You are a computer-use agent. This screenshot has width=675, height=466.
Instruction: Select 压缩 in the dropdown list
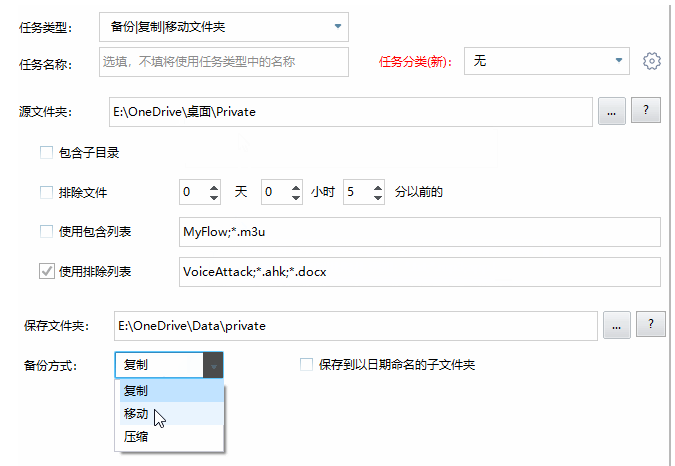pos(171,437)
